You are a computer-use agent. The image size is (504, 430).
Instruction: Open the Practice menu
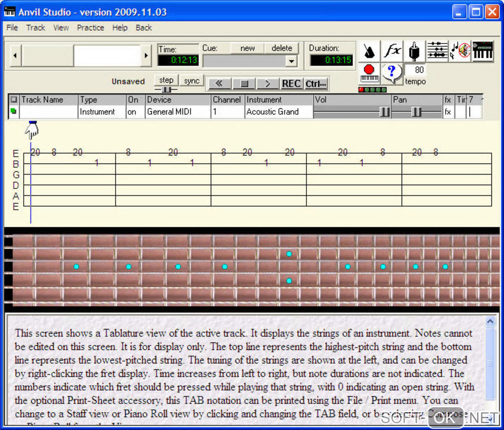90,28
